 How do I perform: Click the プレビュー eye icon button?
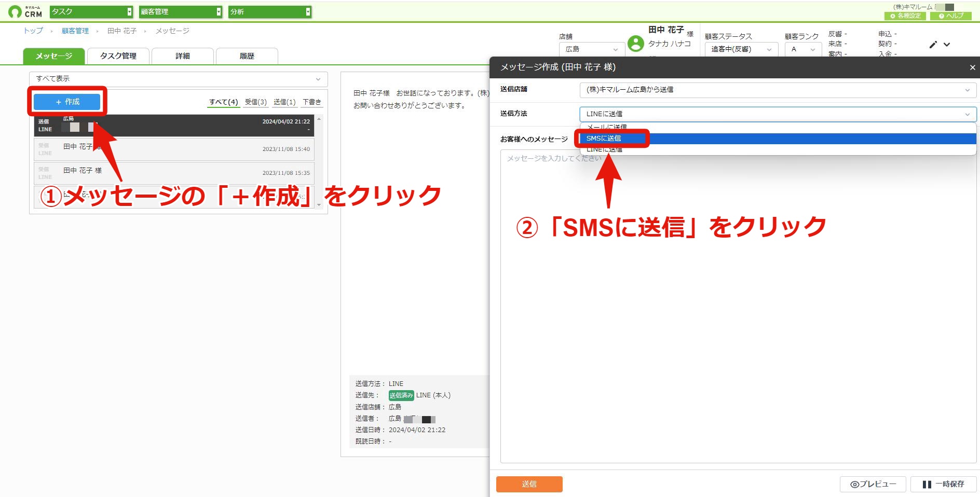[x=873, y=484]
